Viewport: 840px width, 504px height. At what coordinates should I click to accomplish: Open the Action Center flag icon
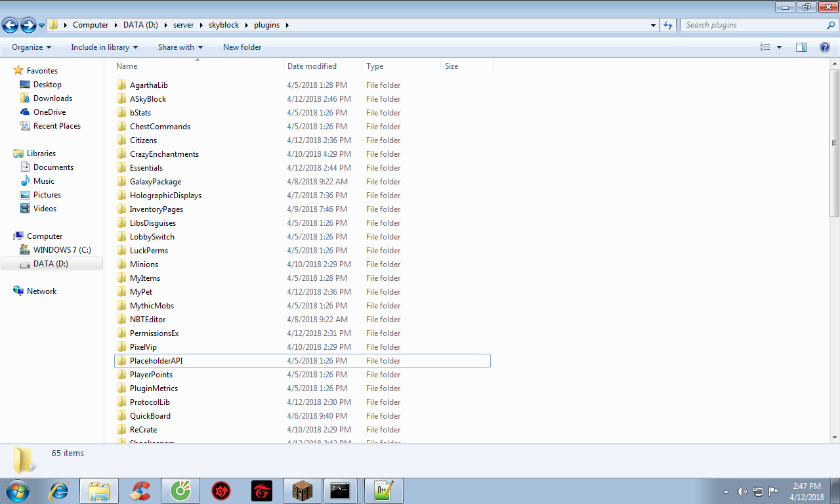[774, 491]
